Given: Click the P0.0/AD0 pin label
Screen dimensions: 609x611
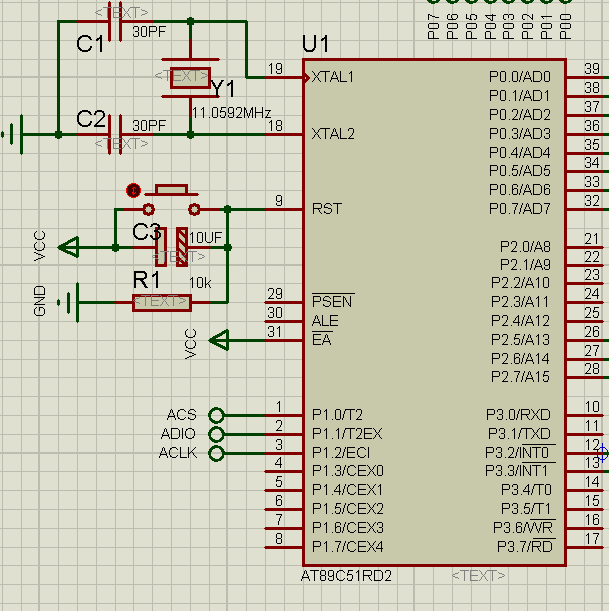Looking at the screenshot, I should [520, 77].
